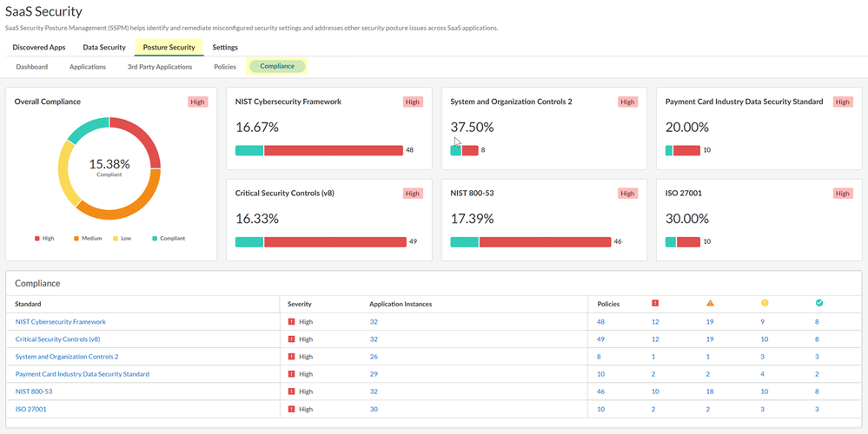Click severity icon in ISO 27001 table row
This screenshot has height=434, width=868.
291,409
